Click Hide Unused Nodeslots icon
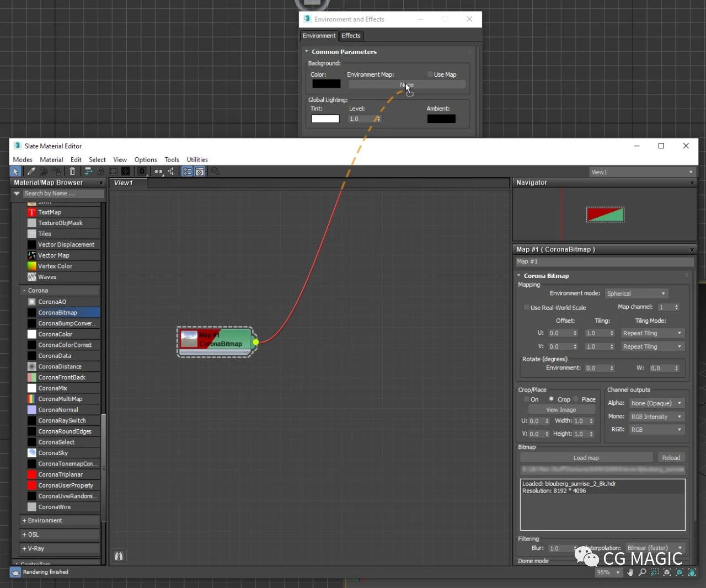This screenshot has height=588, width=706. [x=100, y=172]
